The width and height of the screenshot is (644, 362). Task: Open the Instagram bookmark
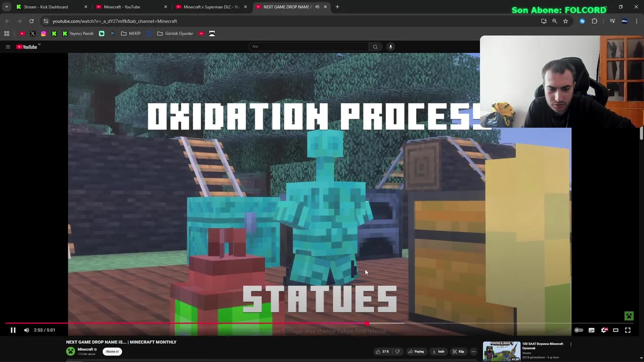click(x=44, y=34)
